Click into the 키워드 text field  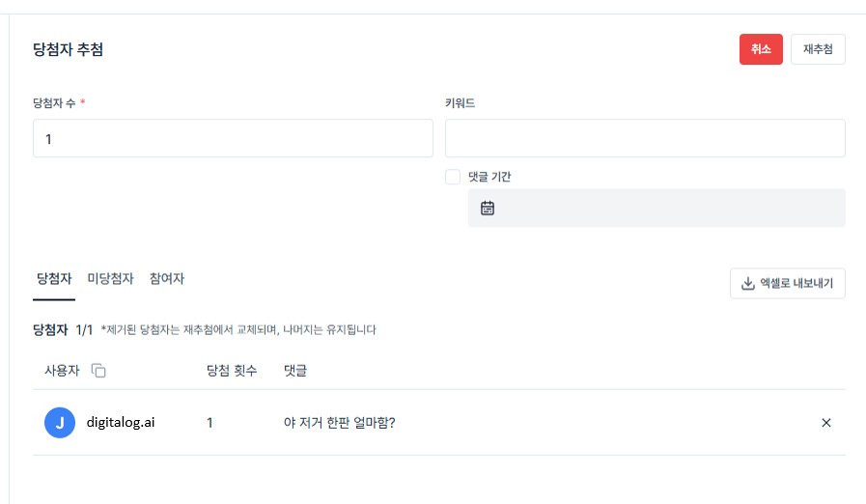tap(645, 138)
